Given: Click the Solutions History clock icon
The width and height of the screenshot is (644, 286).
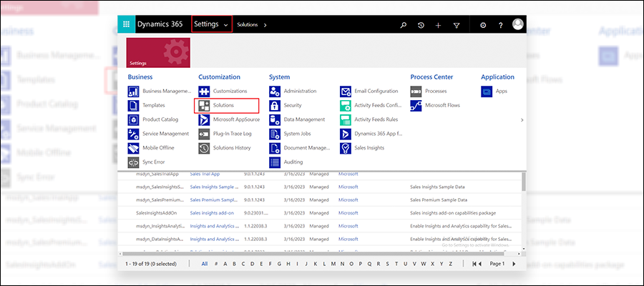Looking at the screenshot, I should click(204, 148).
